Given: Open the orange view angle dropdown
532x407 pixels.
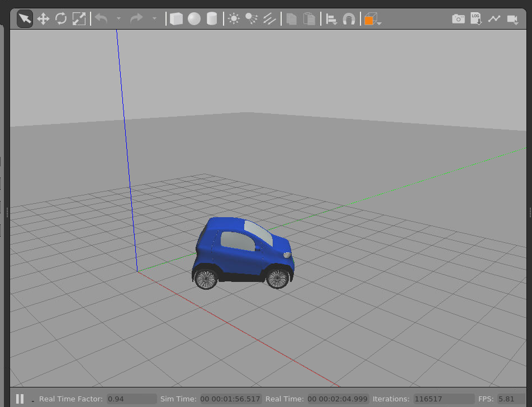Looking at the screenshot, I should pyautogui.click(x=373, y=18).
